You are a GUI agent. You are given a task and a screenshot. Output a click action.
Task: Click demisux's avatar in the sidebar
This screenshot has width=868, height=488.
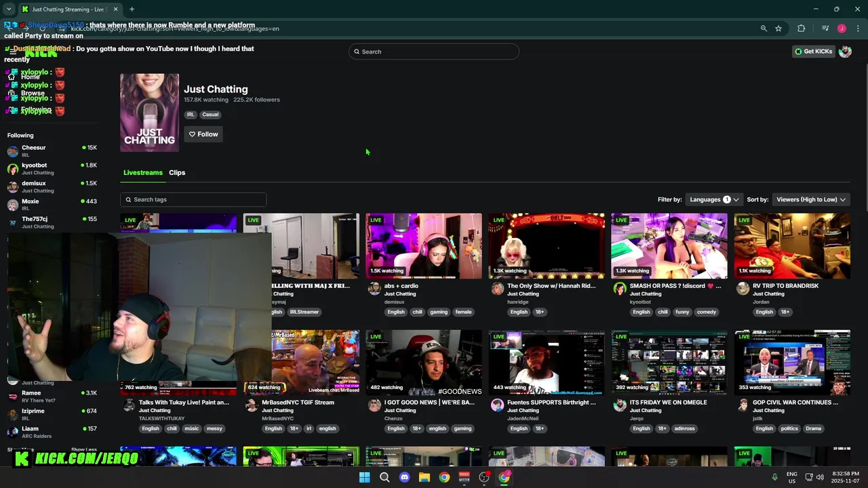(x=13, y=186)
